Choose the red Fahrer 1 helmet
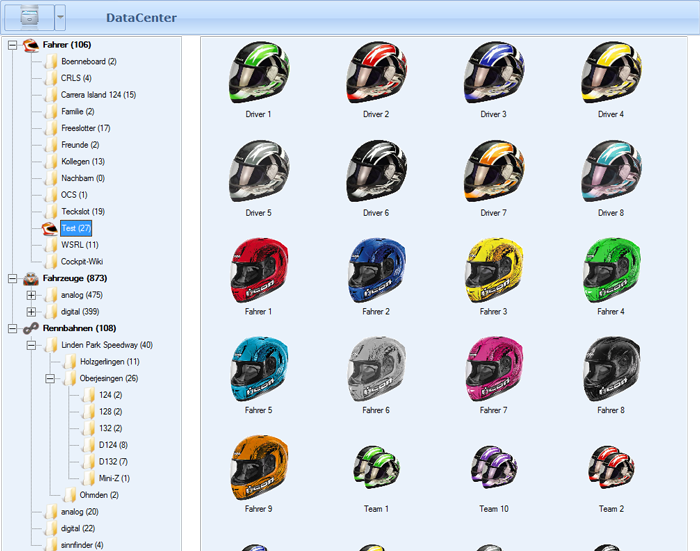Image resolution: width=700 pixels, height=551 pixels. point(259,270)
